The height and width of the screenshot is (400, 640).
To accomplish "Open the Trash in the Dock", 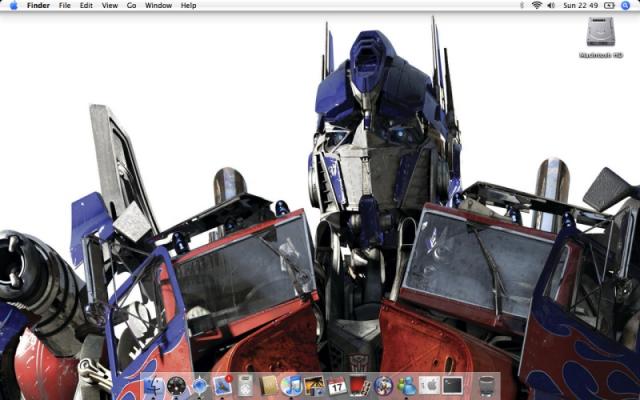I will point(487,386).
